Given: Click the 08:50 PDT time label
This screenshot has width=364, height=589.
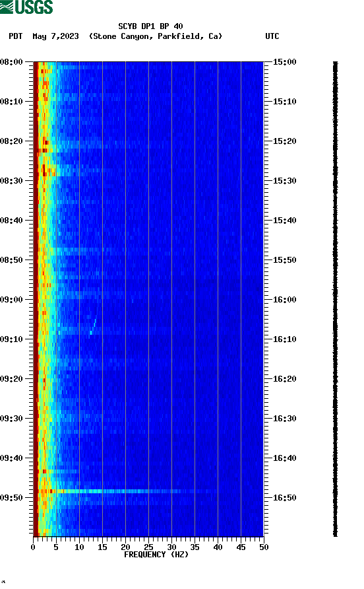Looking at the screenshot, I should click(x=11, y=260).
